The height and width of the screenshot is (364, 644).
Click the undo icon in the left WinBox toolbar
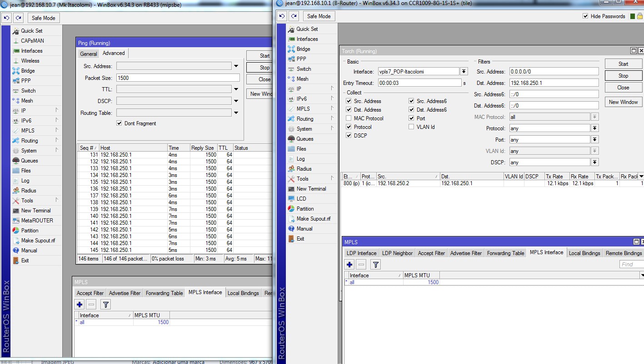coord(6,18)
